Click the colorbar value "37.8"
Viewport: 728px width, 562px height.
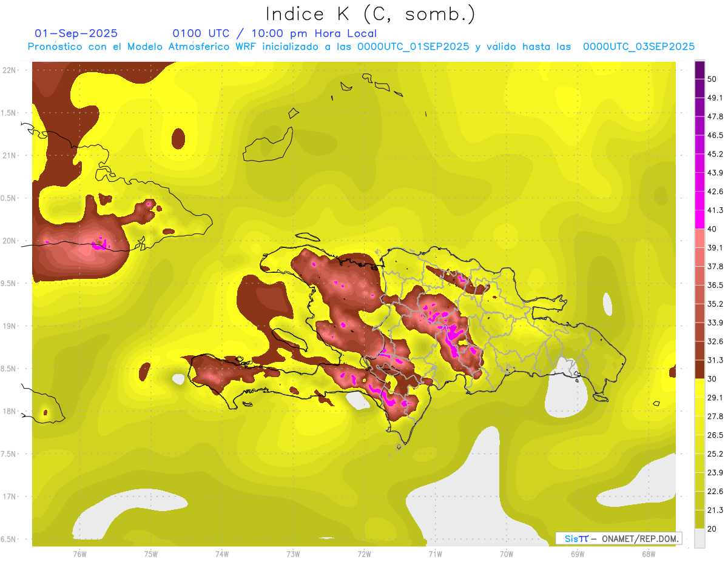[x=715, y=266]
